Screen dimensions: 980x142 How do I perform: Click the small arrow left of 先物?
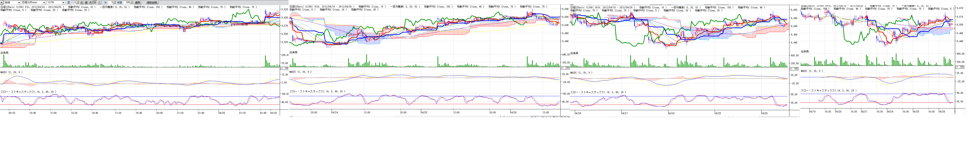[2, 3]
